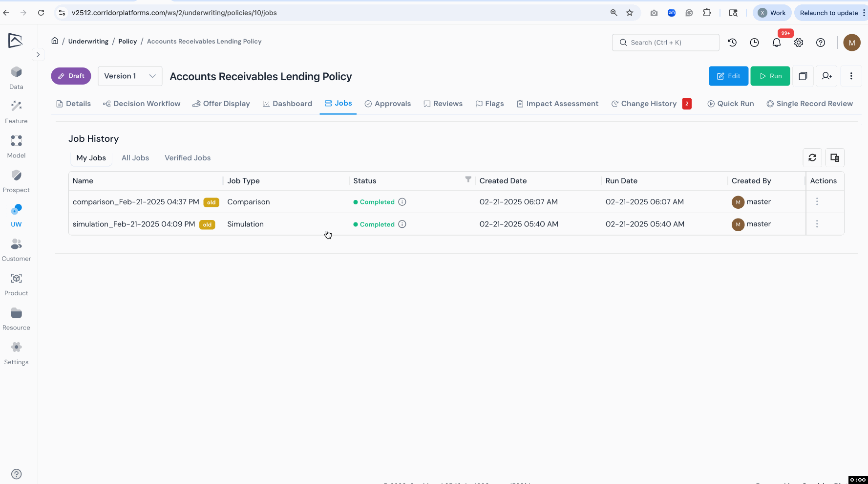Image resolution: width=868 pixels, height=484 pixels.
Task: Click the add user share icon
Action: (826, 76)
